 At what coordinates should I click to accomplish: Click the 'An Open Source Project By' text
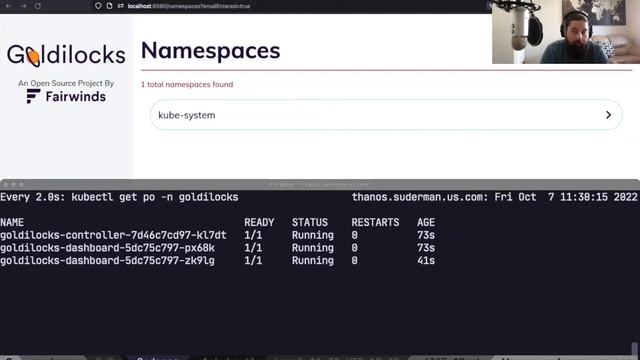click(66, 83)
